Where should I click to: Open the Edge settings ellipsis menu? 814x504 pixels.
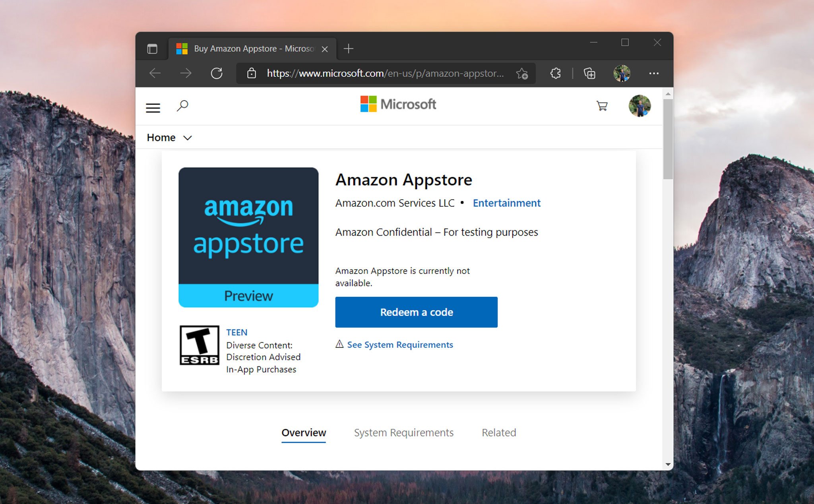(654, 73)
